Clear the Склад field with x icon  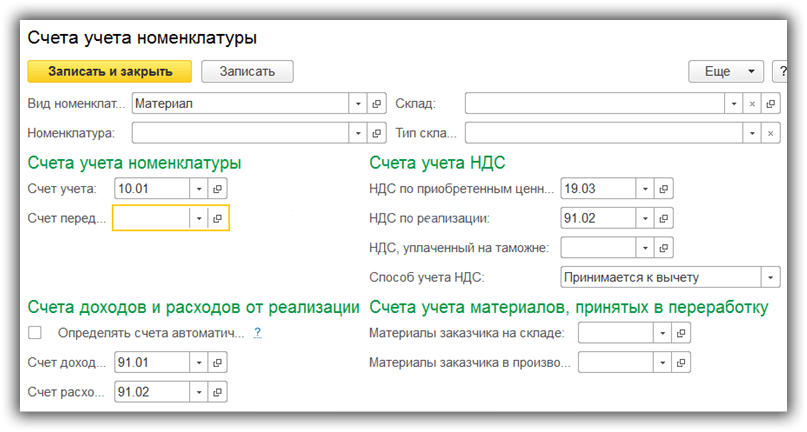coord(752,104)
